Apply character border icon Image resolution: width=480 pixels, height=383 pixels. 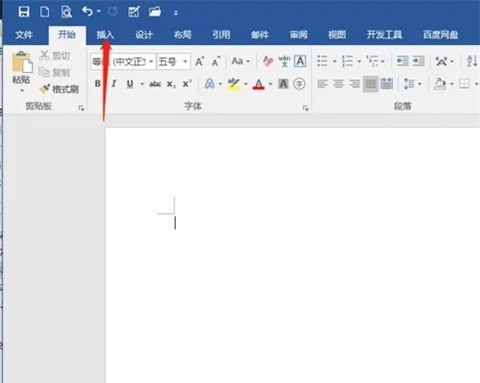click(300, 61)
